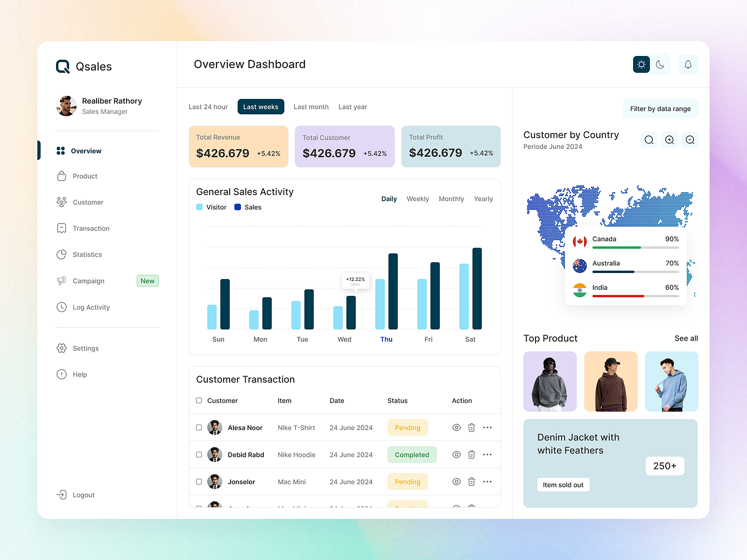The width and height of the screenshot is (747, 560).
Task: Switch to Monthly sales activity view
Action: pyautogui.click(x=451, y=199)
